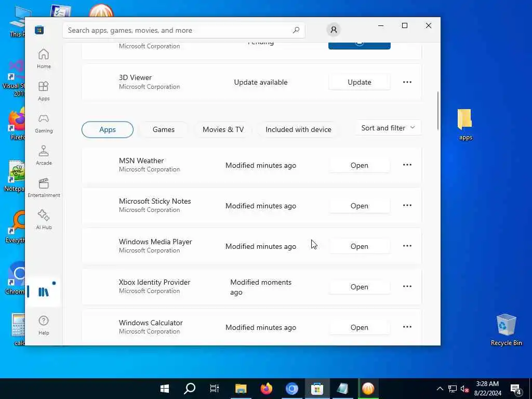Viewport: 532px width, 399px height.
Task: Show hidden system tray icons
Action: [440, 389]
